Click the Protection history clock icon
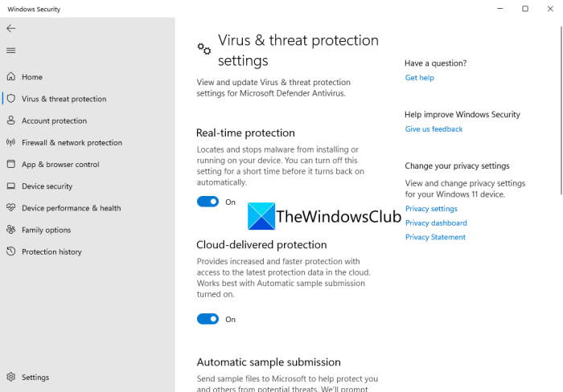This screenshot has height=392, width=563. pyautogui.click(x=10, y=251)
